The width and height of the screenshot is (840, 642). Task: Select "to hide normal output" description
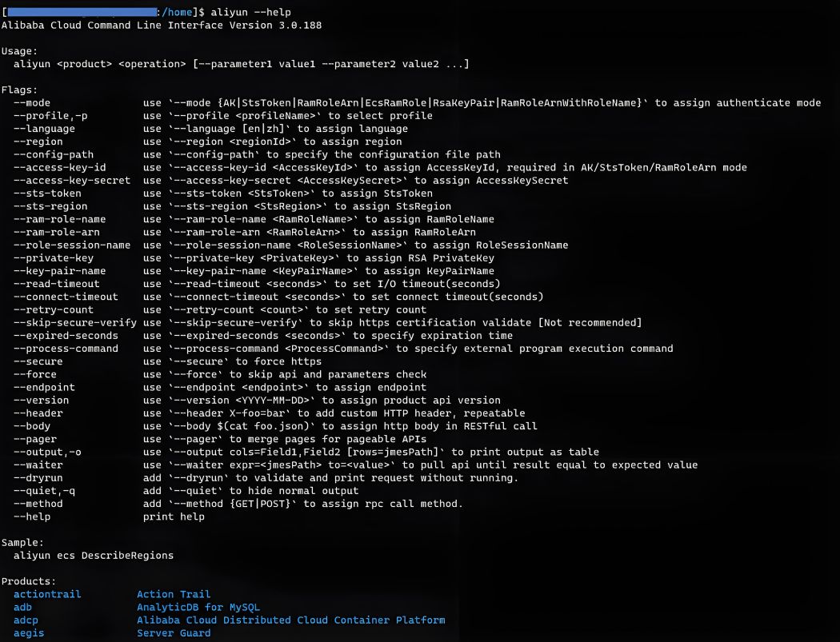(x=294, y=490)
